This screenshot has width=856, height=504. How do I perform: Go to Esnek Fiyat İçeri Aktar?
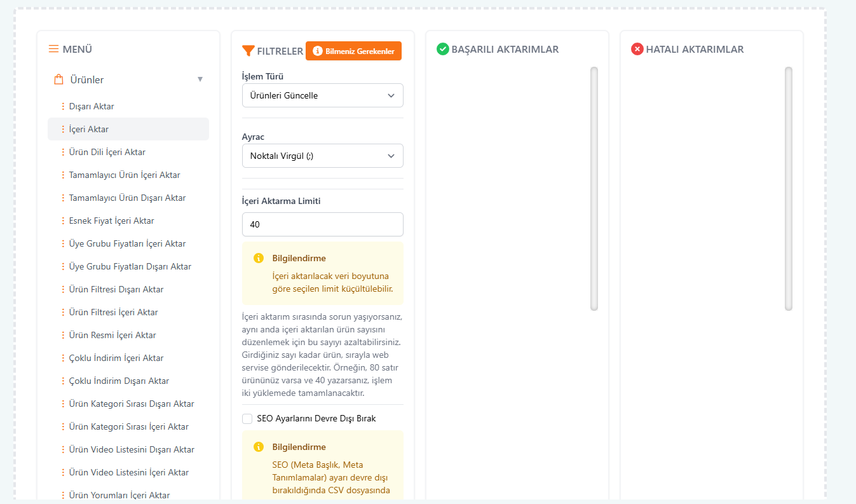coord(111,221)
